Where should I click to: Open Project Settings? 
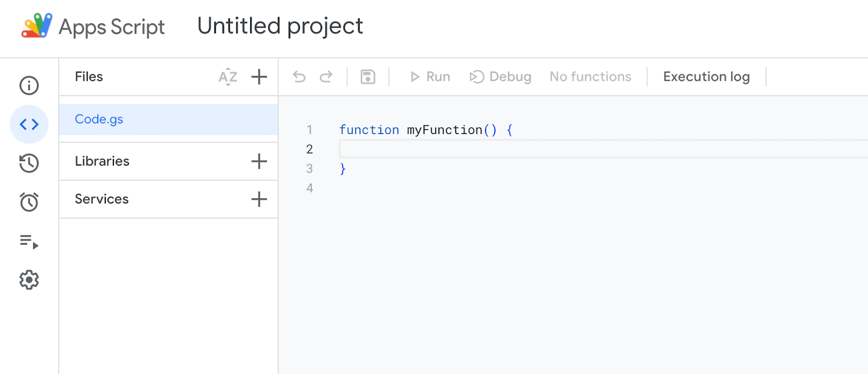coord(29,280)
